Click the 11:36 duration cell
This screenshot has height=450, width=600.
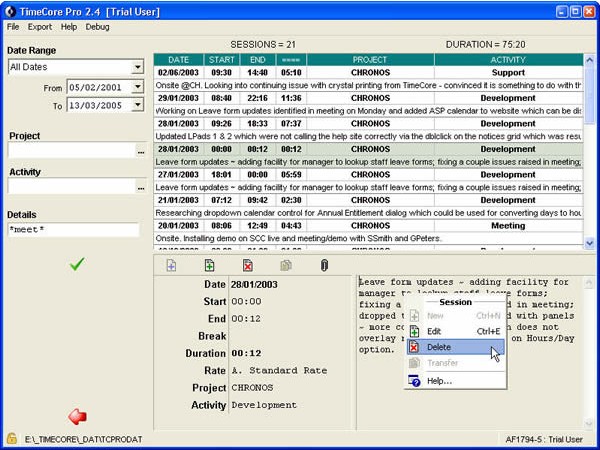291,98
